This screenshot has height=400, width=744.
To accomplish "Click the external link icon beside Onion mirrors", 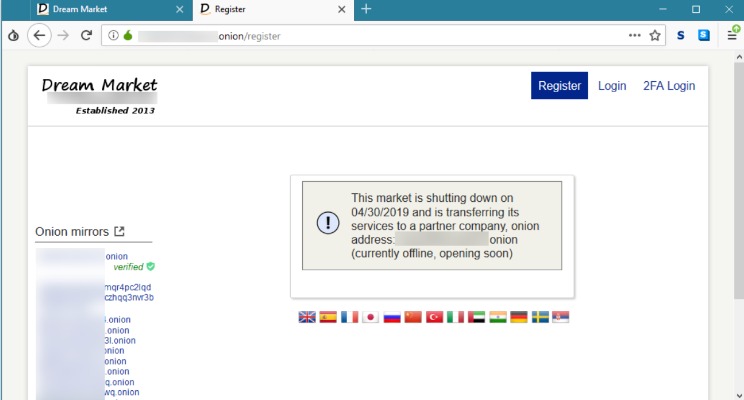I will pyautogui.click(x=120, y=231).
